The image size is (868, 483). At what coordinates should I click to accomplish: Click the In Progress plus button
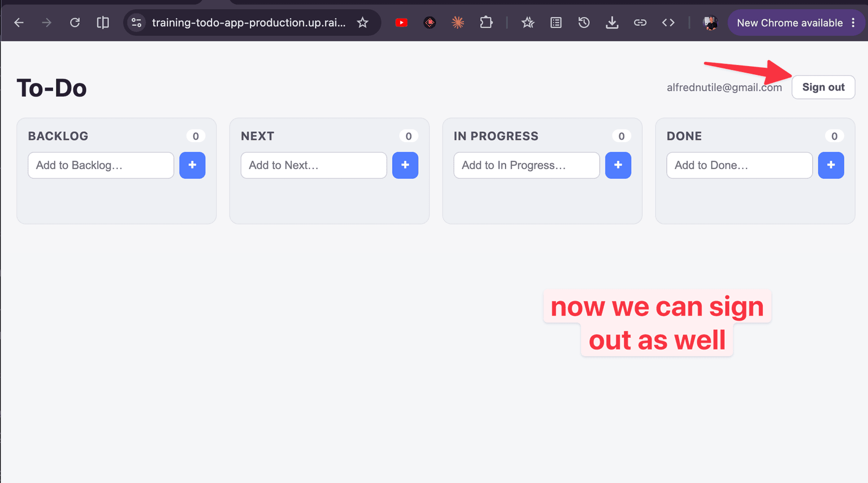618,165
